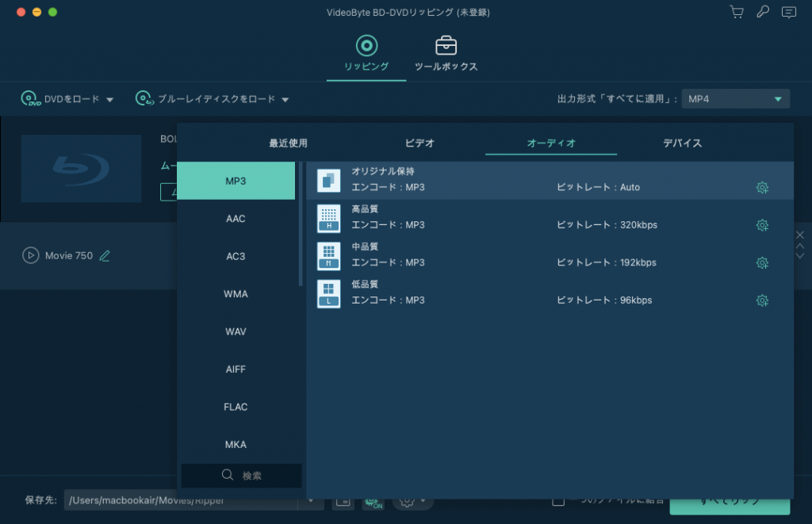Choose WAV audio format
The image size is (812, 524).
click(x=236, y=331)
